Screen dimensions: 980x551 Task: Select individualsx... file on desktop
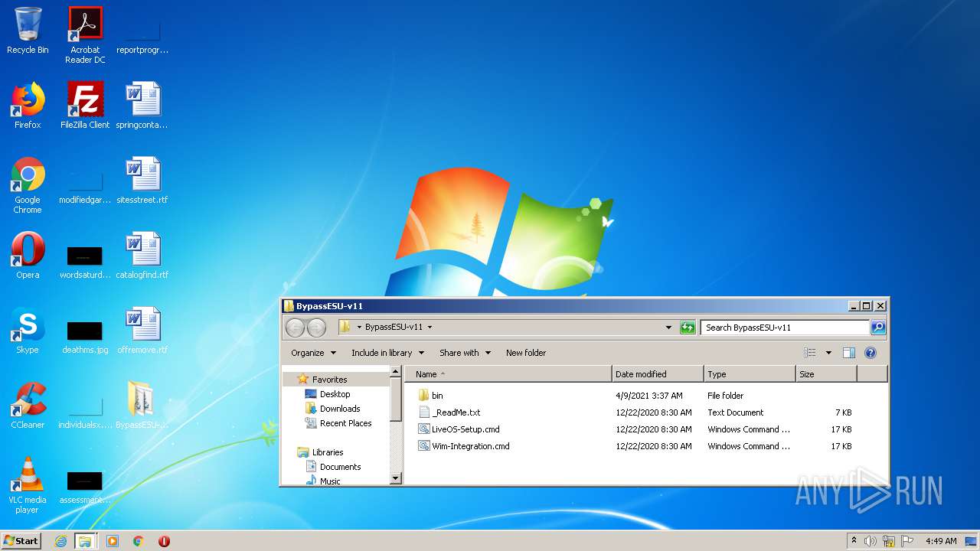[85, 412]
